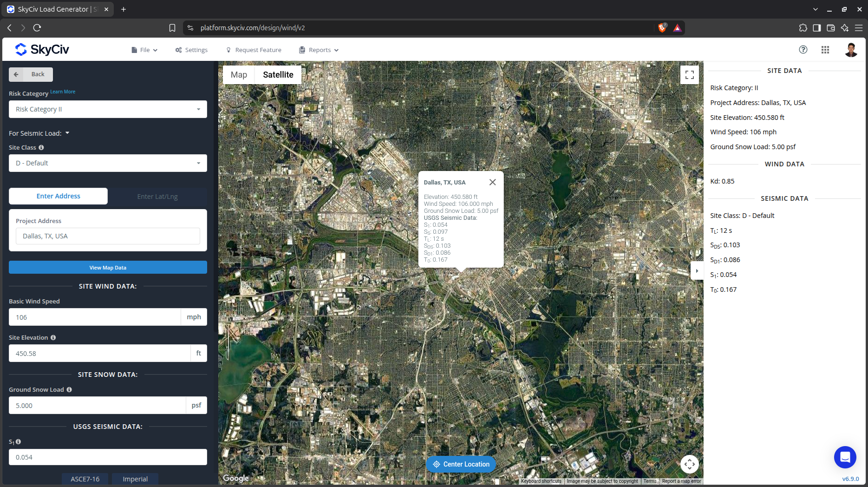Click the SkyCiv logo
Viewport: 868px width, 487px height.
point(42,49)
